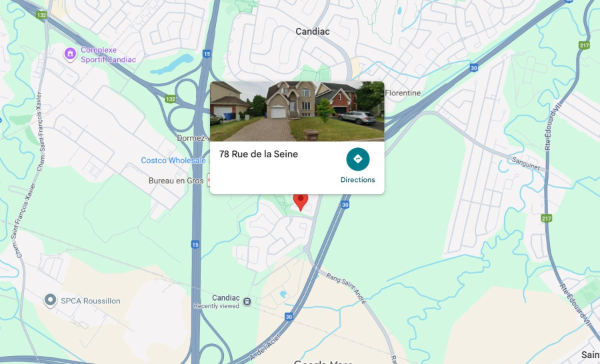Click the Candiac Recently viewed label
600x364 pixels.
[x=217, y=301]
